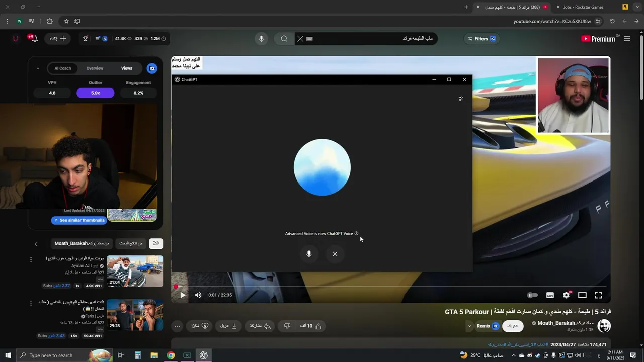Select the Overview tab
This screenshot has width=644, height=362.
[95, 68]
